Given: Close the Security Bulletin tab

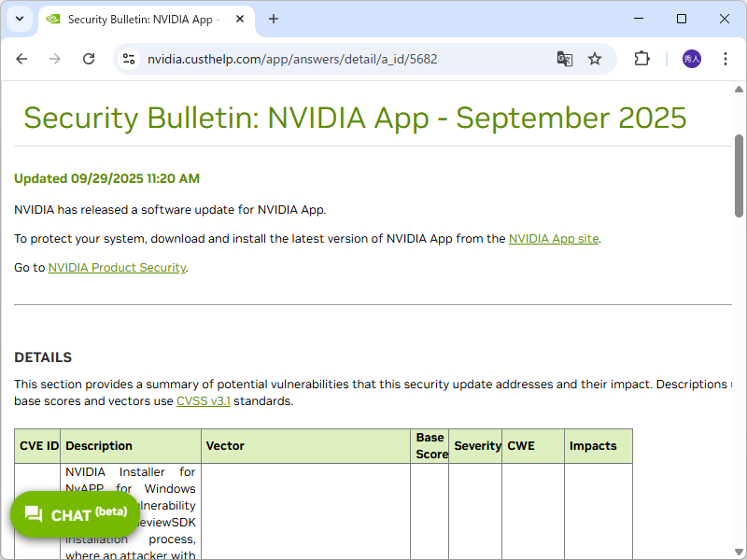Looking at the screenshot, I should coord(239,19).
